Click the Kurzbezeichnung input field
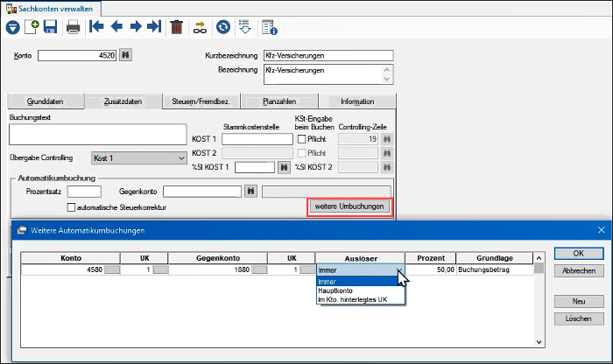The image size is (613, 364). tap(328, 55)
